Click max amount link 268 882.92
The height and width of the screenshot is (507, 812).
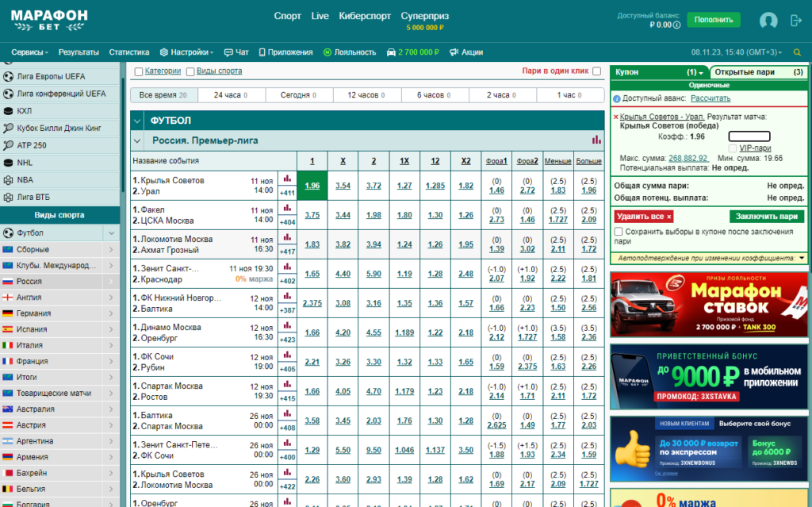688,159
